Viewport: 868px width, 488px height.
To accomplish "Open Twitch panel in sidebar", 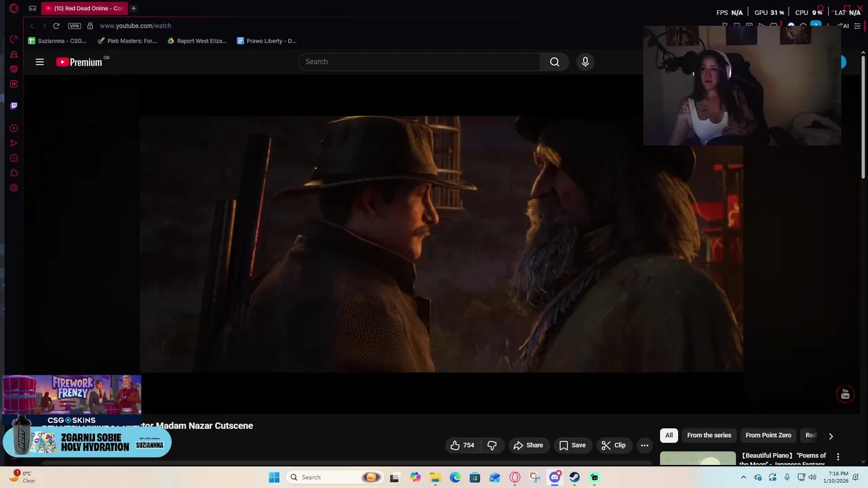I will point(14,106).
